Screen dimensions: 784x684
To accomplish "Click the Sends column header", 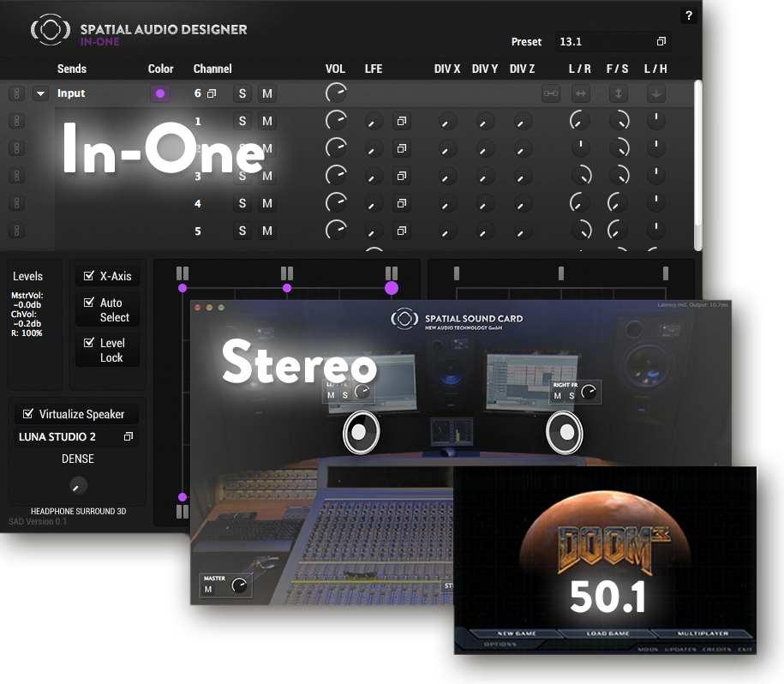I will (x=72, y=69).
